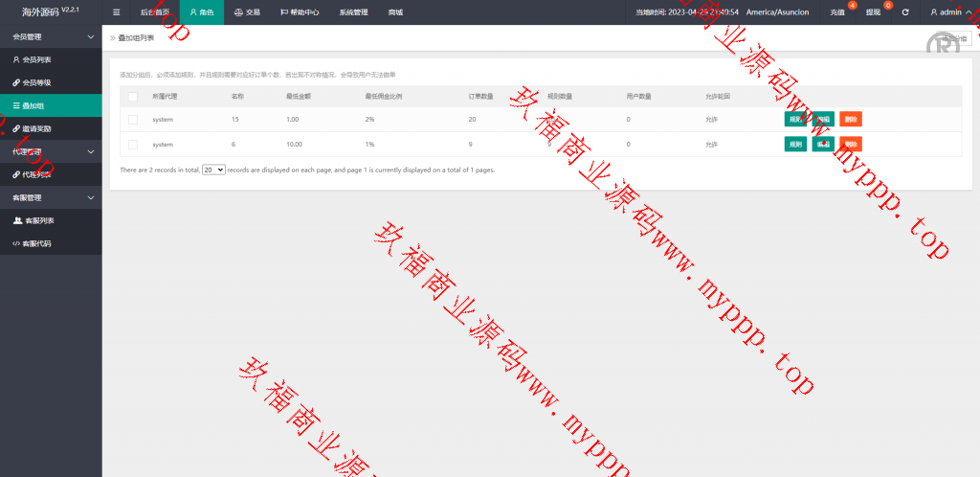Click the green 规则 button in second row
Viewport: 980px width, 477px height.
click(x=794, y=144)
